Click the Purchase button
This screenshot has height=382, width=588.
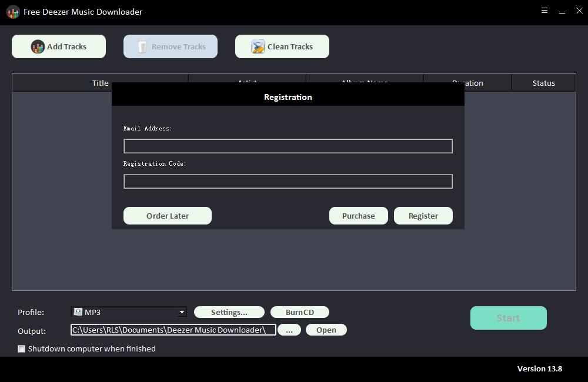pos(358,216)
